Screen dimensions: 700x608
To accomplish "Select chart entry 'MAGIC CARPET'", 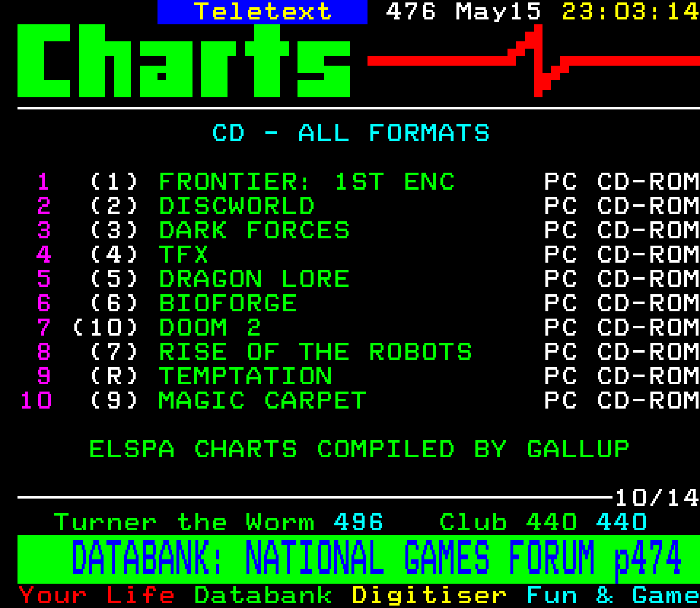I will point(262,401).
